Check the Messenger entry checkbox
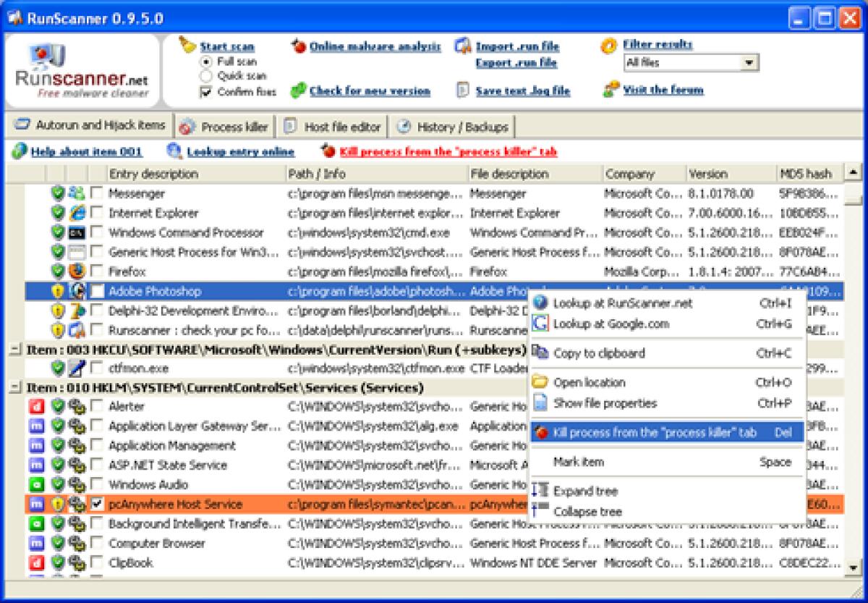868x603 pixels. [x=97, y=193]
